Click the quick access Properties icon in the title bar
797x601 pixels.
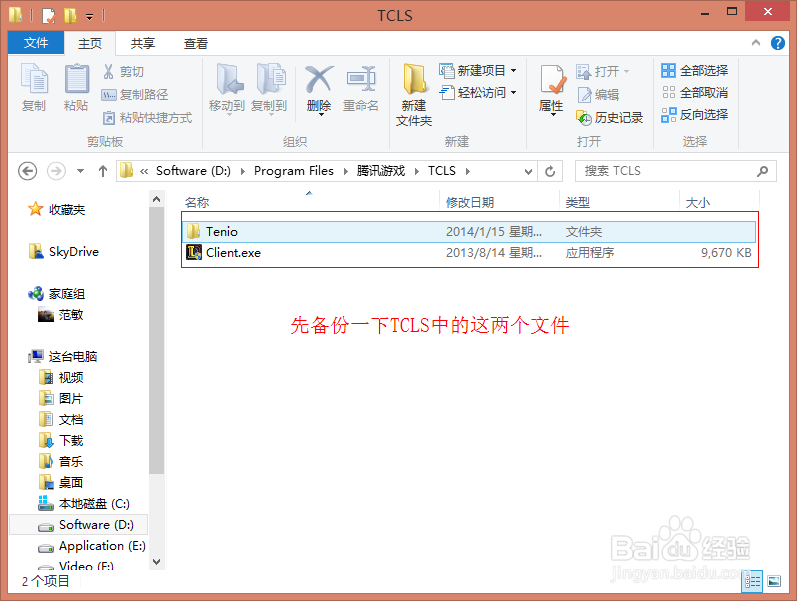48,16
